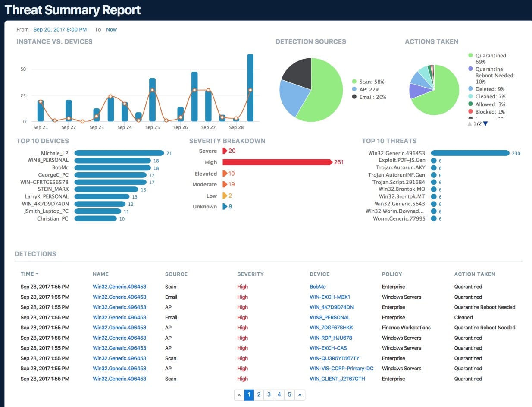Go to pagination page 4

(279, 394)
